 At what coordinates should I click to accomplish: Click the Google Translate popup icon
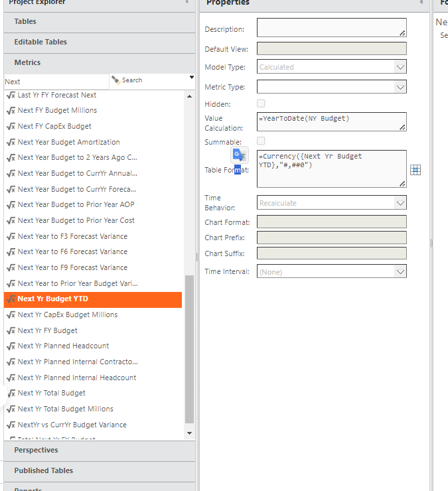[x=240, y=155]
